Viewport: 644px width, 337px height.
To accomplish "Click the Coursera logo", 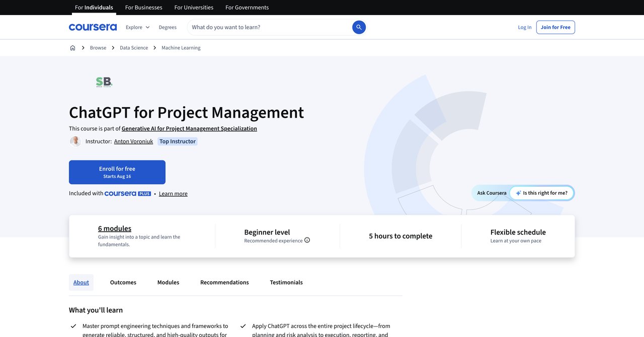I will tap(93, 27).
